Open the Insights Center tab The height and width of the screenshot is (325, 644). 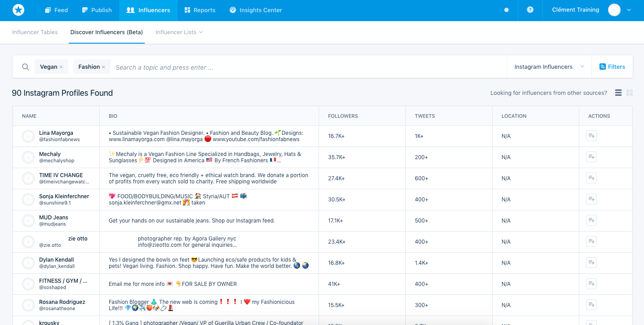tap(256, 10)
